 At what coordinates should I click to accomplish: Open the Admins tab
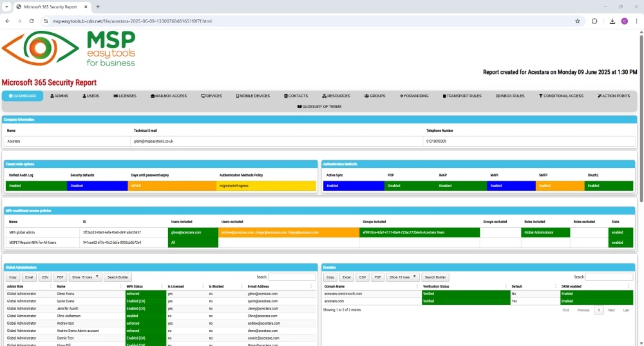tap(59, 96)
